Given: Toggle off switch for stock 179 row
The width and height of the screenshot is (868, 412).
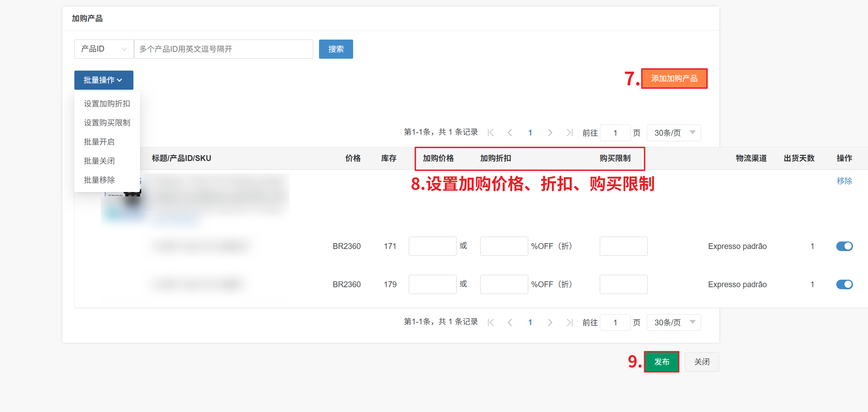Looking at the screenshot, I should (x=844, y=284).
